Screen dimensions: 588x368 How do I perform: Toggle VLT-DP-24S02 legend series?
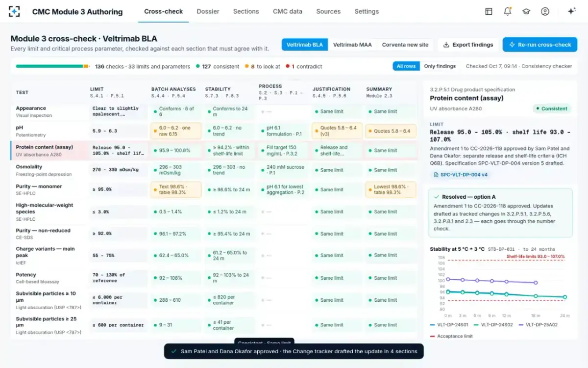[493, 325]
